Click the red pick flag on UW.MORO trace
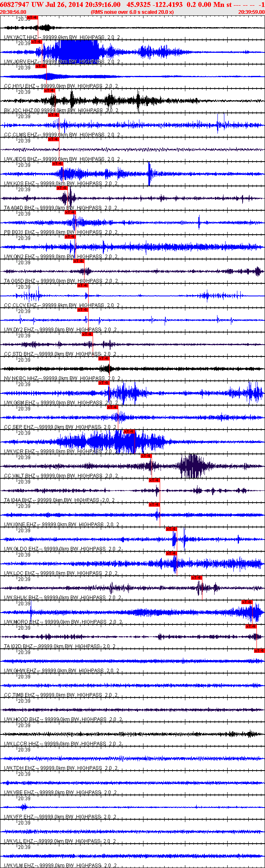The width and height of the screenshot is (265, 868). (247, 602)
